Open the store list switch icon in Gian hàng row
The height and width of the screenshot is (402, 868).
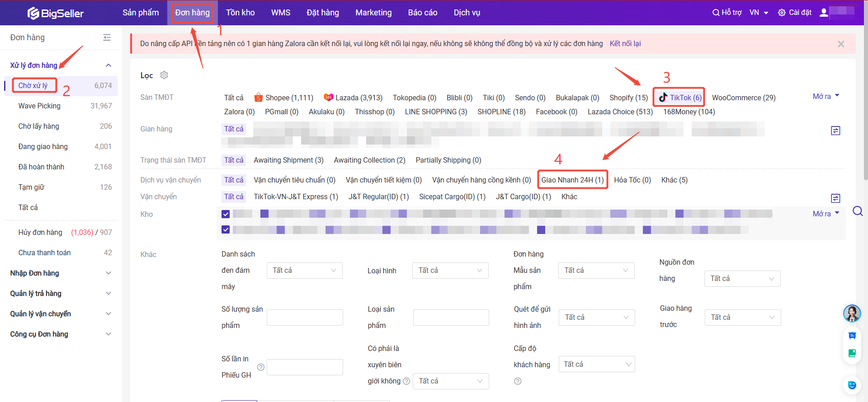pos(835,131)
